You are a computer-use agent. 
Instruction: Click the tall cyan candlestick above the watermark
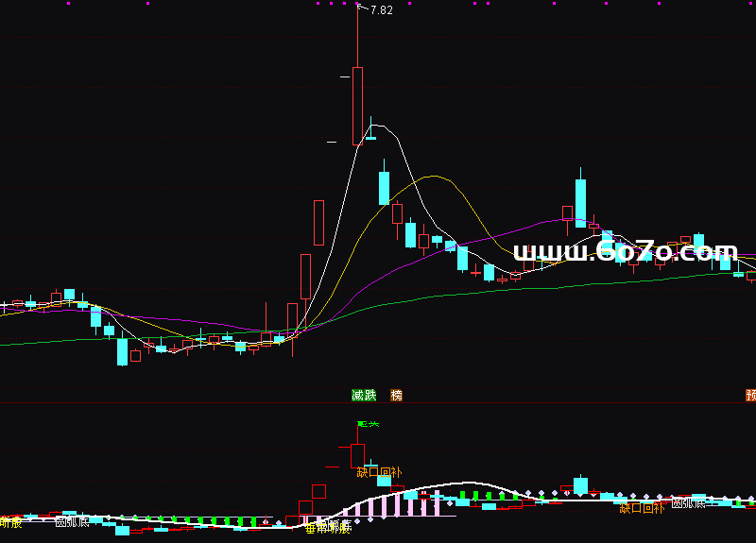click(579, 199)
